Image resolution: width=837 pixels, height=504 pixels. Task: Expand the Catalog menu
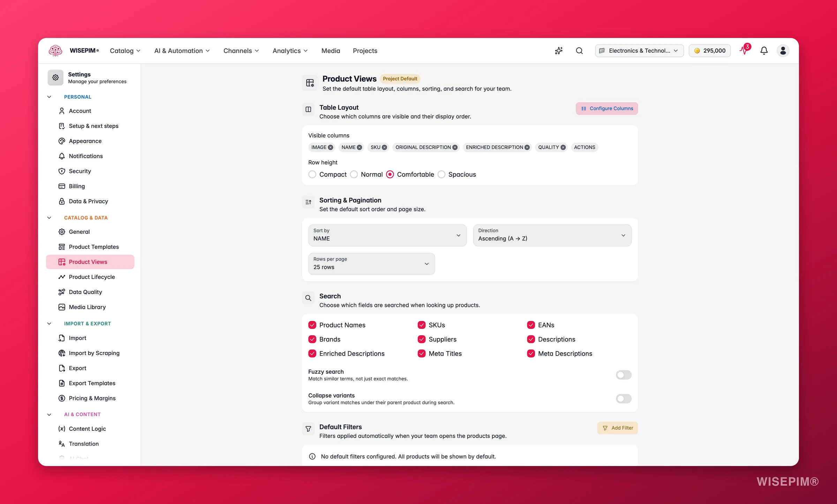[125, 51]
